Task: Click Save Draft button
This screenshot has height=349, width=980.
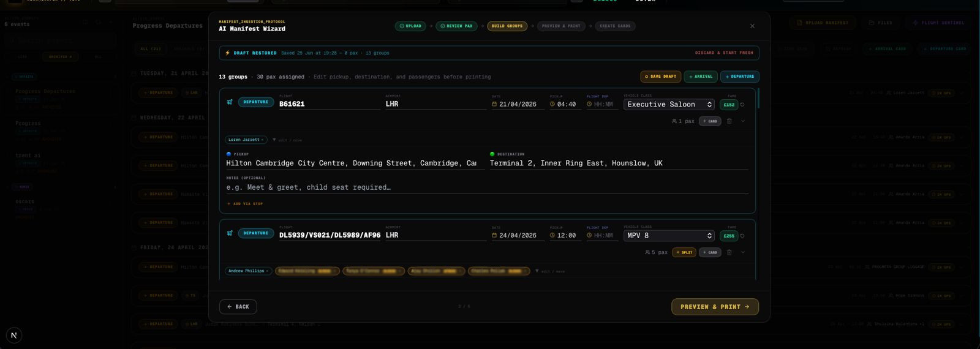Action: tap(661, 77)
